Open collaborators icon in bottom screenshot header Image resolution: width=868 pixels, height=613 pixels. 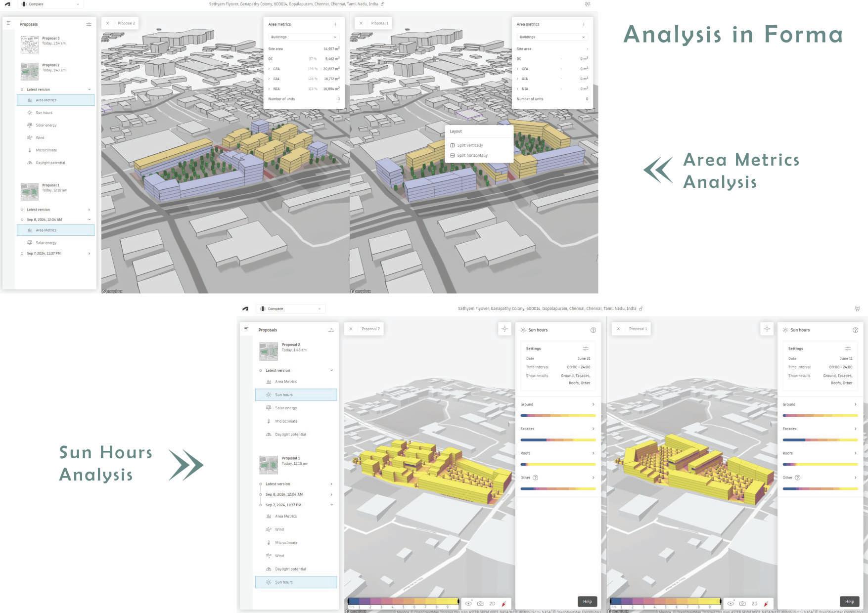[x=857, y=308]
